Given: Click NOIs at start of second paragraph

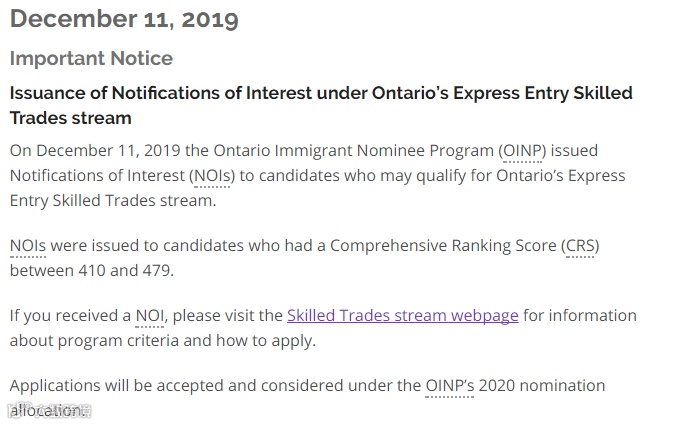Looking at the screenshot, I should pyautogui.click(x=28, y=246).
